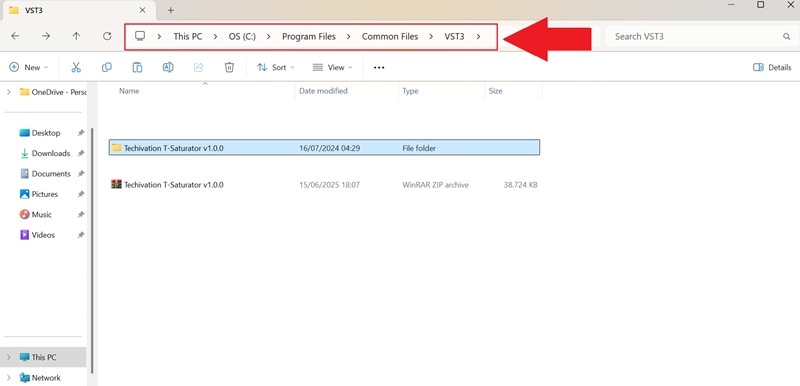The width and height of the screenshot is (800, 386).
Task: Click date 16/07/2024 04:29 cell
Action: click(x=329, y=148)
